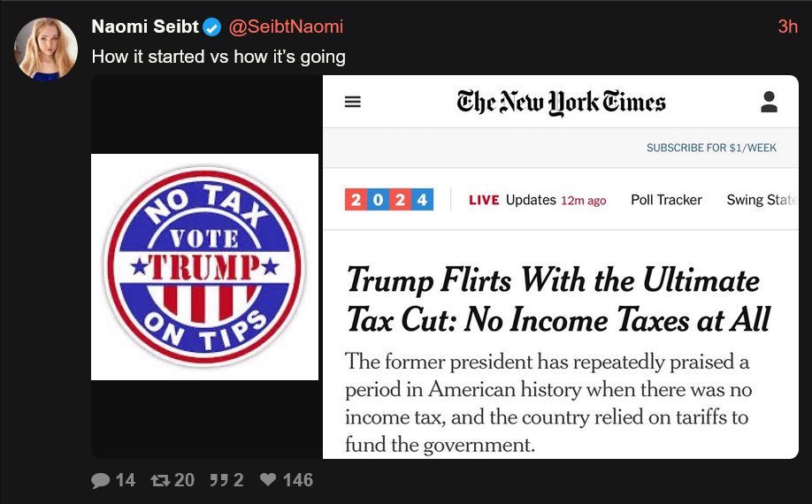Click the reply speech bubble icon
The width and height of the screenshot is (812, 504).
[x=101, y=480]
